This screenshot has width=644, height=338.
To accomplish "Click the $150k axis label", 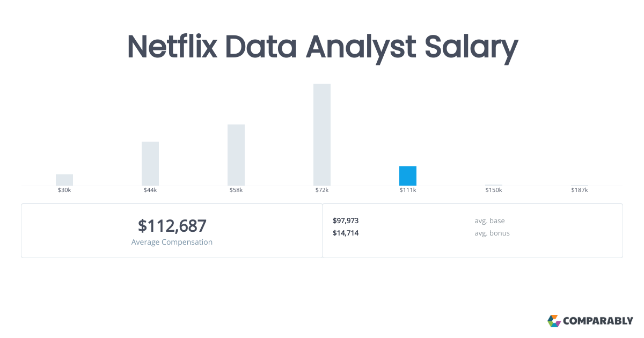I will pyautogui.click(x=494, y=190).
